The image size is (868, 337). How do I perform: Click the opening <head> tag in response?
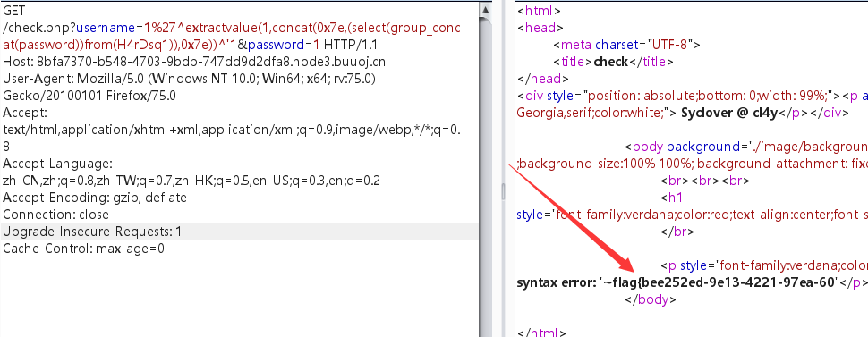540,28
